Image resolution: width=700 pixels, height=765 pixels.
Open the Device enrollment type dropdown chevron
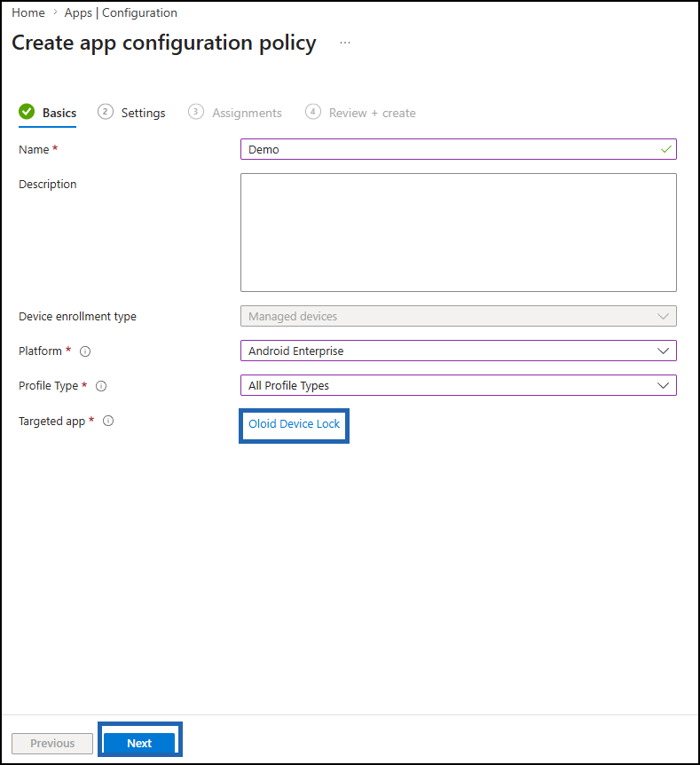pyautogui.click(x=663, y=316)
